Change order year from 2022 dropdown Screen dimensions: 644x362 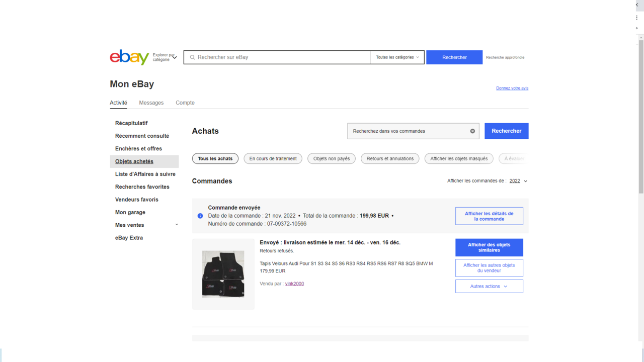(x=518, y=181)
